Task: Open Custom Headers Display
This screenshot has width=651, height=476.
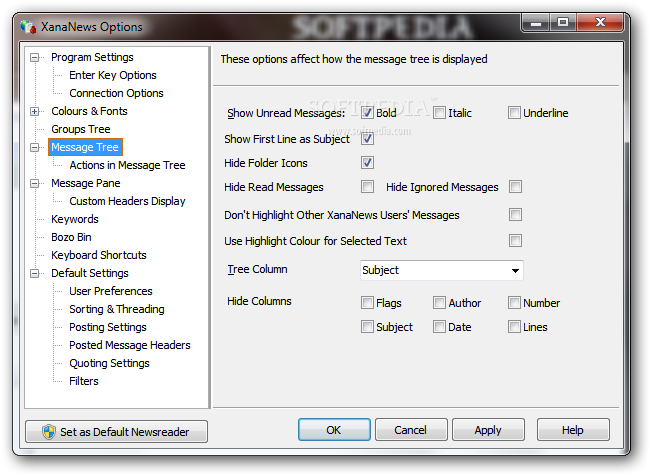Action: point(127,201)
